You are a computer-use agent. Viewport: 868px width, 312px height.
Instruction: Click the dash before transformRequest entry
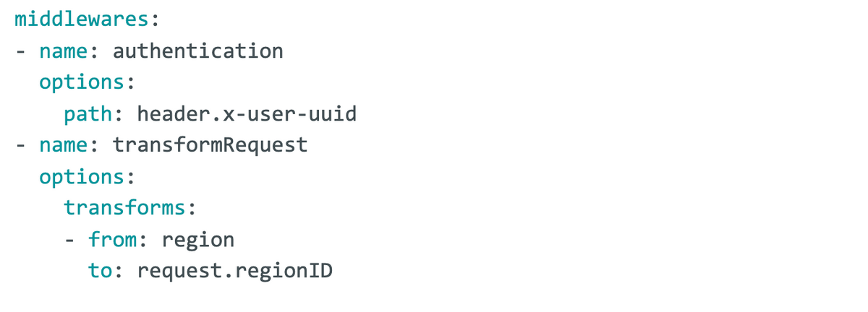coord(20,146)
